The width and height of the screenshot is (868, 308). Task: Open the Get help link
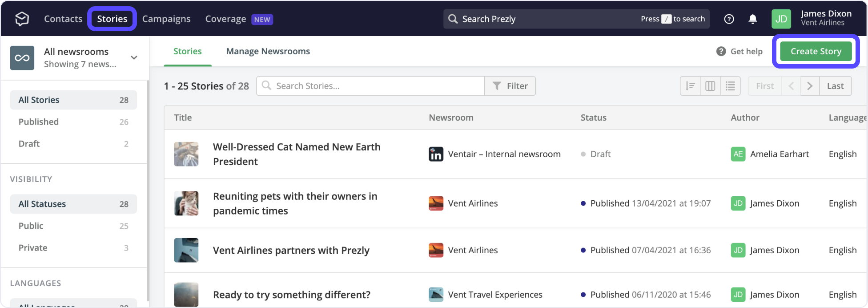tap(739, 51)
